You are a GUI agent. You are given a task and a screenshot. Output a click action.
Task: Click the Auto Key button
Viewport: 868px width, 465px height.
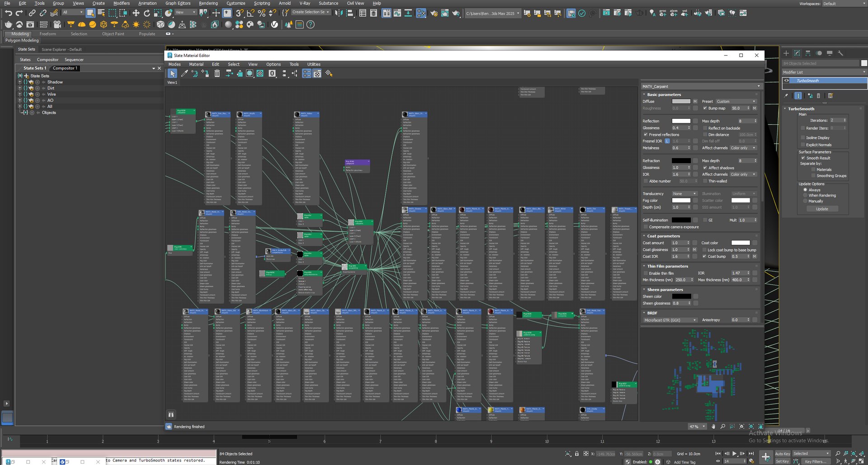[782, 453]
